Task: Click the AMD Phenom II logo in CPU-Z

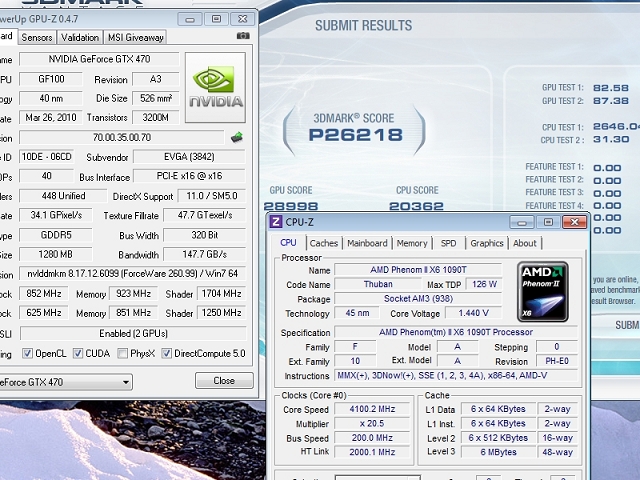Action: click(542, 291)
